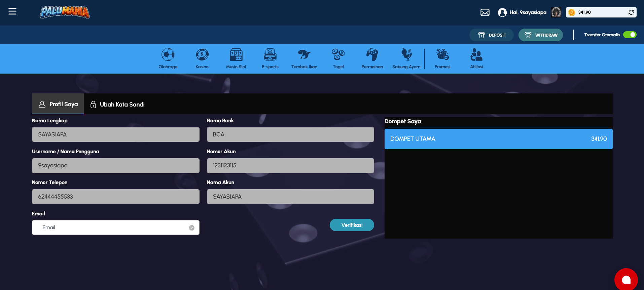This screenshot has height=290, width=644.
Task: Click the Nama Akun field SAYASIAPA
Action: 290,197
